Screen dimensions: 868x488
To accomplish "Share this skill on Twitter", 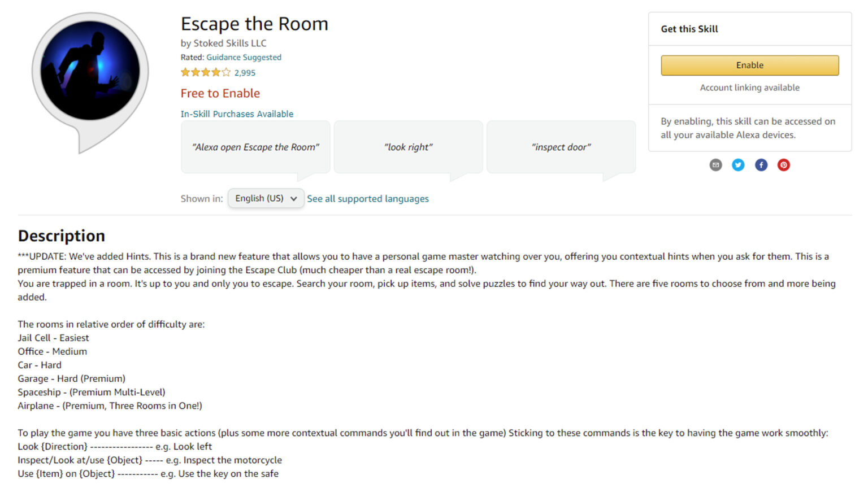I will point(738,165).
